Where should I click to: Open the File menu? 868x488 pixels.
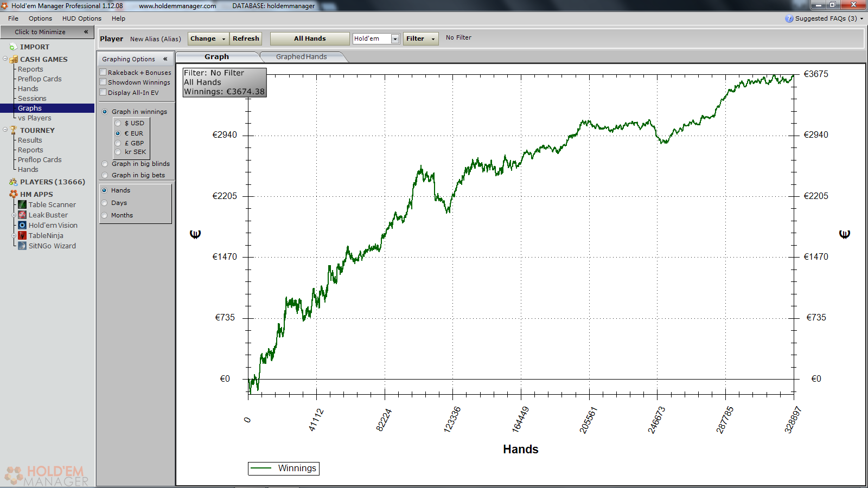(13, 18)
